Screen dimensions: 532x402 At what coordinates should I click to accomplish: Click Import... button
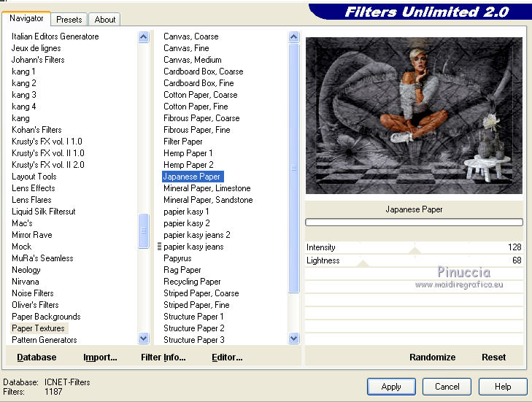pyautogui.click(x=100, y=357)
